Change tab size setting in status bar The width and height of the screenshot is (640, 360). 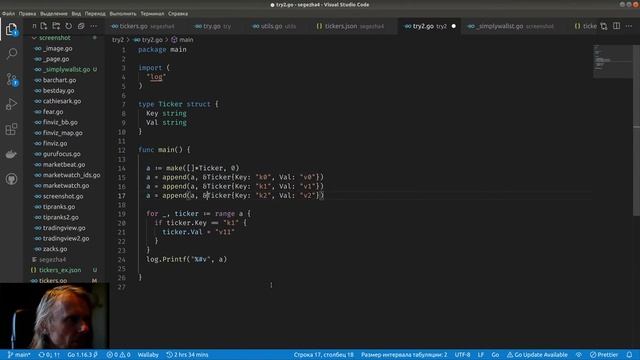(404, 355)
